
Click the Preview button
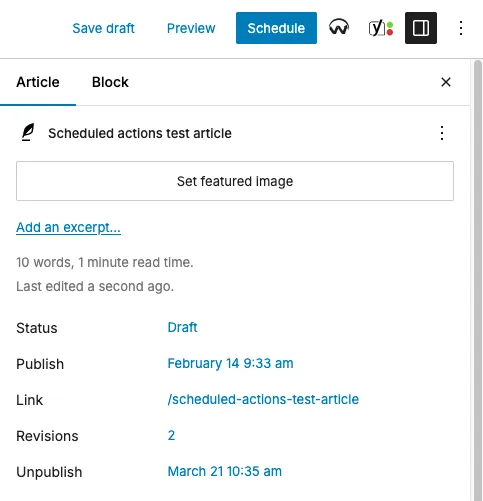tap(191, 28)
